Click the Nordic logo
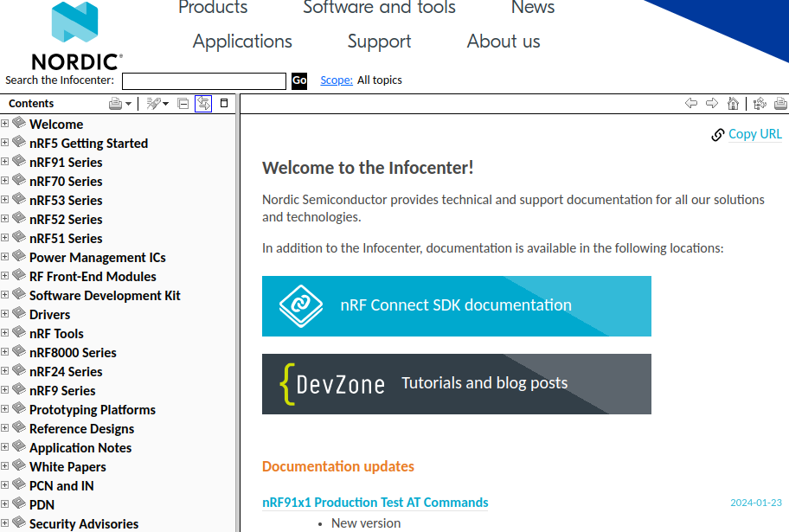The width and height of the screenshot is (789, 532). (76, 35)
